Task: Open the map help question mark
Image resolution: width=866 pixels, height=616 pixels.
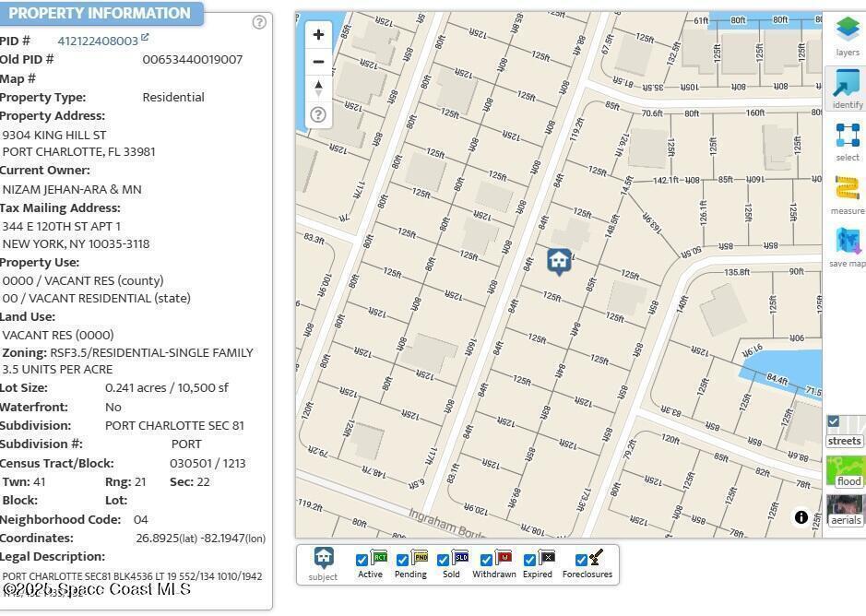Action: pos(318,114)
